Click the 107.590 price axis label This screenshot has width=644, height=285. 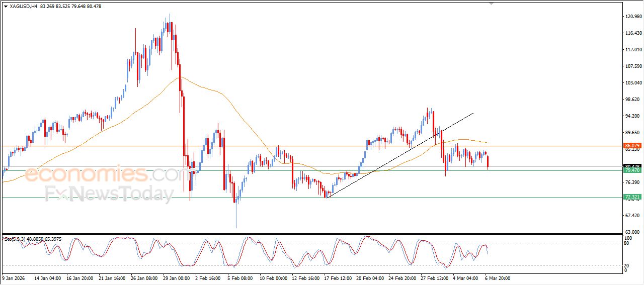(x=633, y=66)
